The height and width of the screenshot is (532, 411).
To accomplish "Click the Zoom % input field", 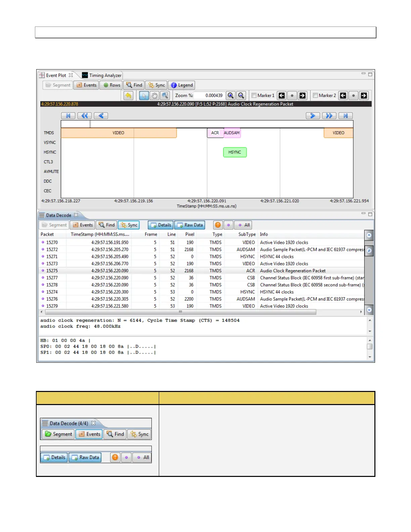I will [x=210, y=96].
